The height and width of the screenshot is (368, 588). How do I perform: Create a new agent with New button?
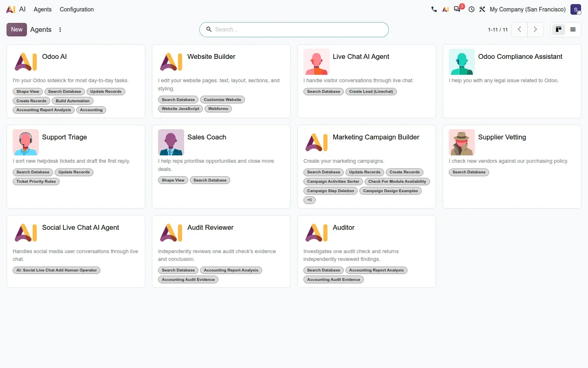pyautogui.click(x=17, y=29)
